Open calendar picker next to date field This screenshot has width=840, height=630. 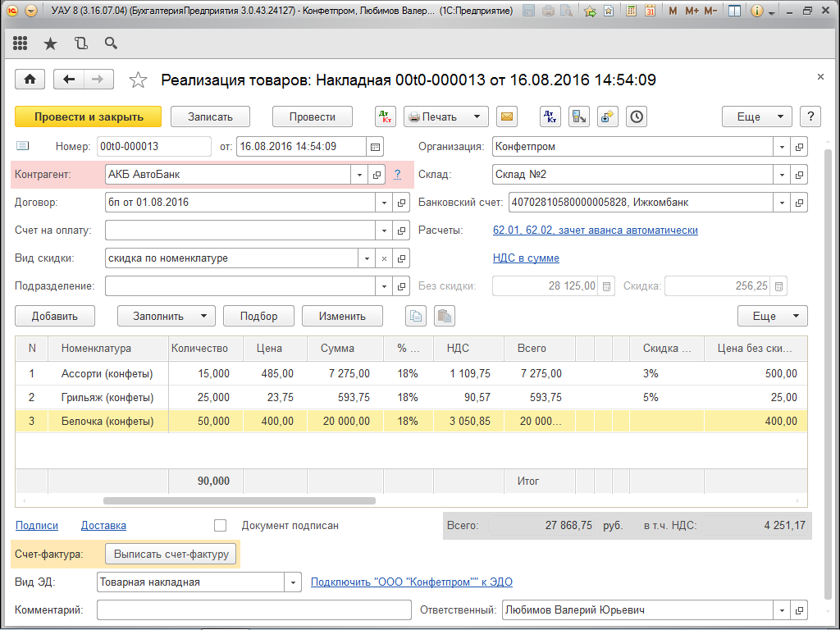tap(376, 148)
